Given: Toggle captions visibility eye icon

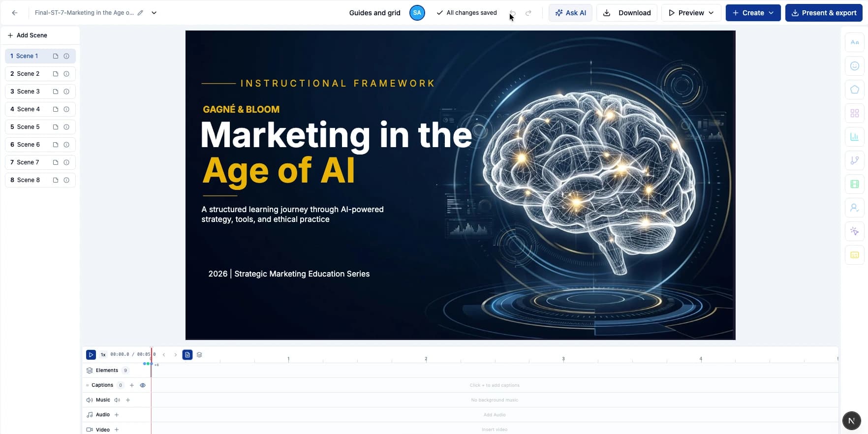Looking at the screenshot, I should [143, 385].
